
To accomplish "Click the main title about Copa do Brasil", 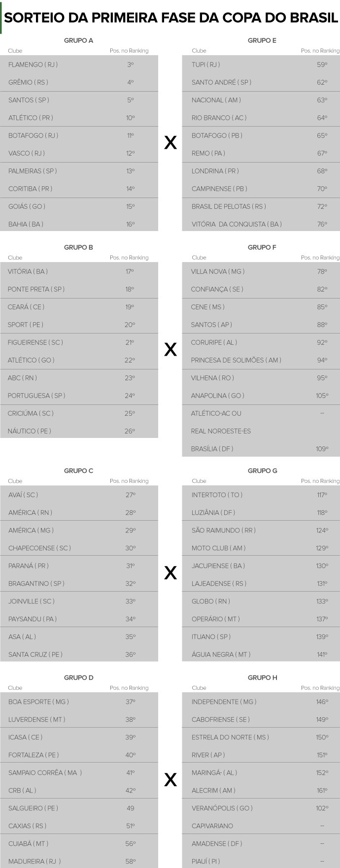I will (170, 18).
